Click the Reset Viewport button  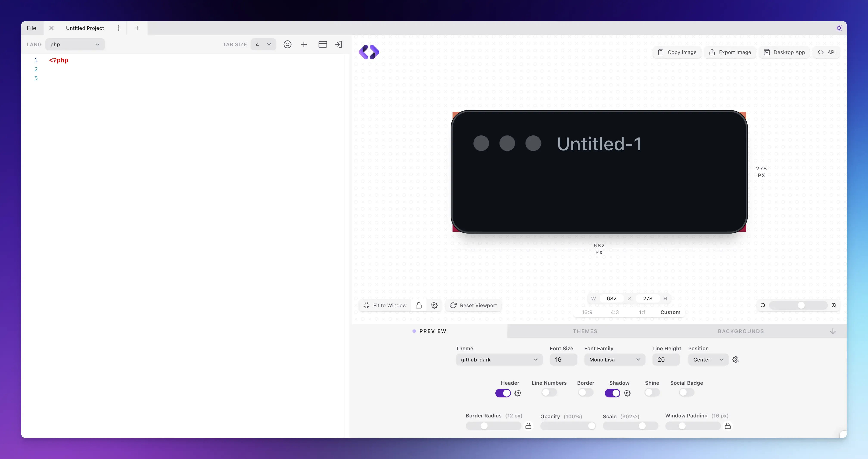tap(473, 305)
